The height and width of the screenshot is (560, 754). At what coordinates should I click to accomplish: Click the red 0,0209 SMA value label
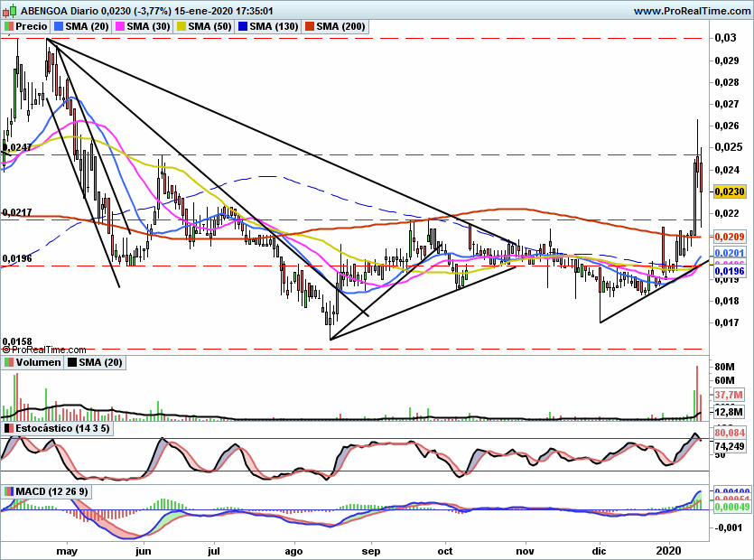coord(730,237)
